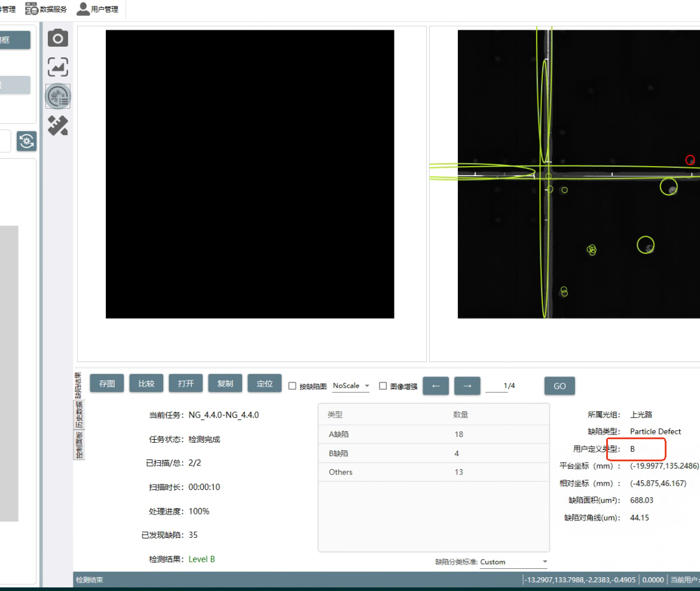Screen dimensions: 700x591
Task: Click the 2/2 scanned count value
Action: (x=195, y=463)
